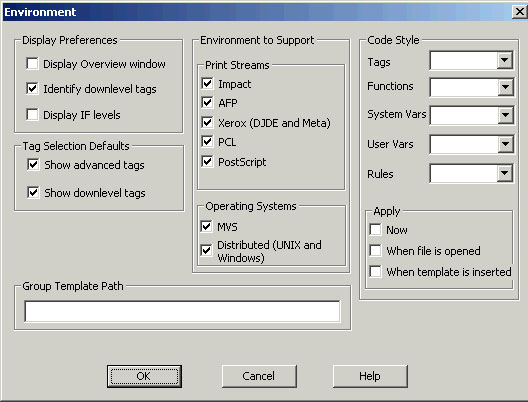Confirm settings with the OK button
This screenshot has height=402, width=528.
pyautogui.click(x=144, y=376)
